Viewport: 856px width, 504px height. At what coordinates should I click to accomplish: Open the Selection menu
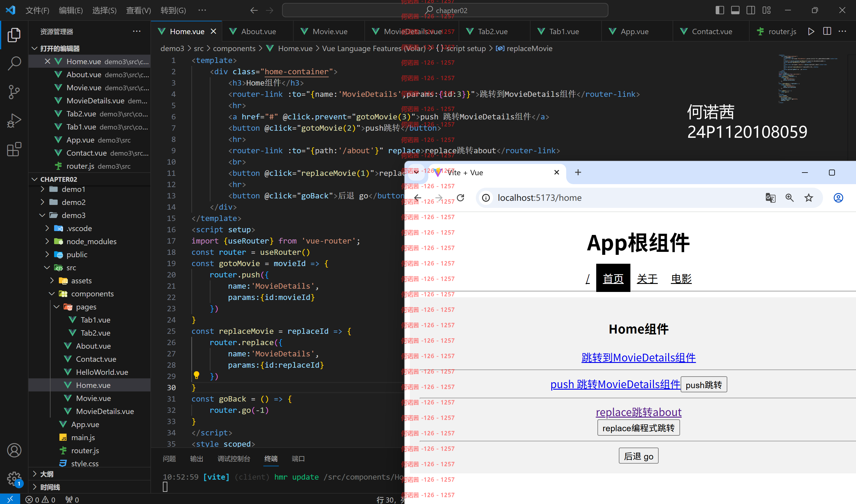click(104, 10)
